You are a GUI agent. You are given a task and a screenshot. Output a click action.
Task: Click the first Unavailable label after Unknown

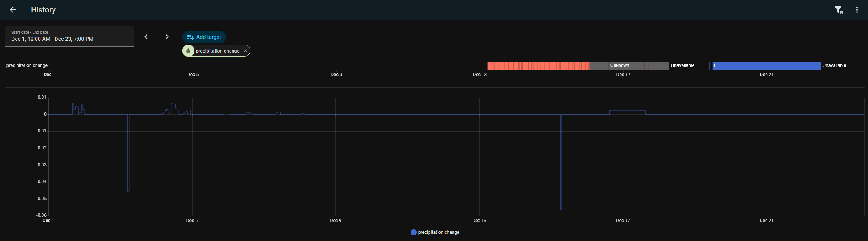pyautogui.click(x=682, y=65)
